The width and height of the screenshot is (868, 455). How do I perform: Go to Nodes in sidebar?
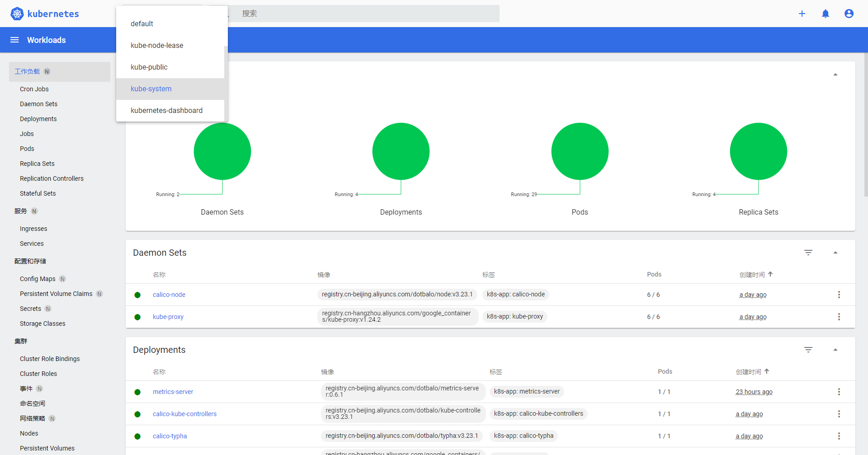(29, 433)
